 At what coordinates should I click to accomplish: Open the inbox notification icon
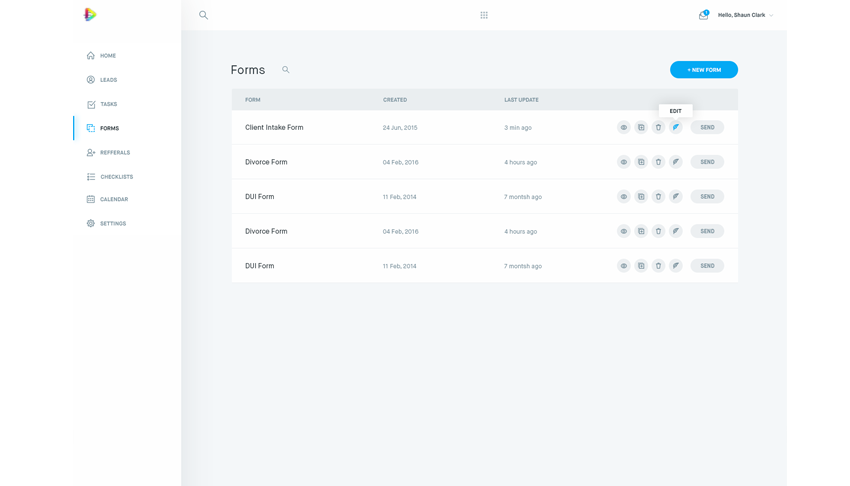(703, 15)
